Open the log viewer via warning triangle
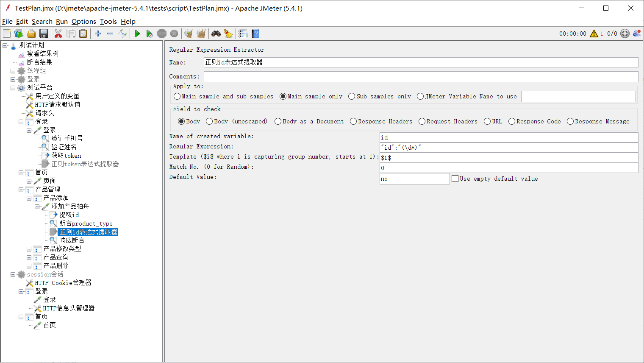644x363 pixels. click(594, 34)
